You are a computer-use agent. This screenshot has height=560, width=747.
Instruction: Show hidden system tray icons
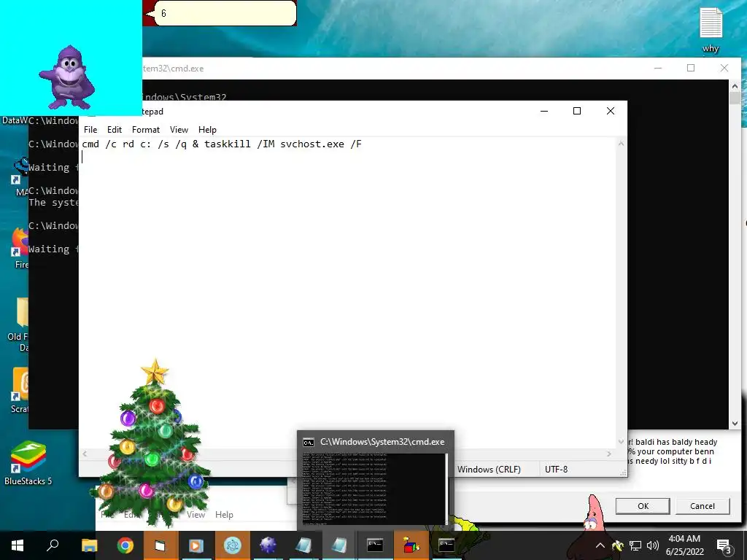tap(600, 545)
